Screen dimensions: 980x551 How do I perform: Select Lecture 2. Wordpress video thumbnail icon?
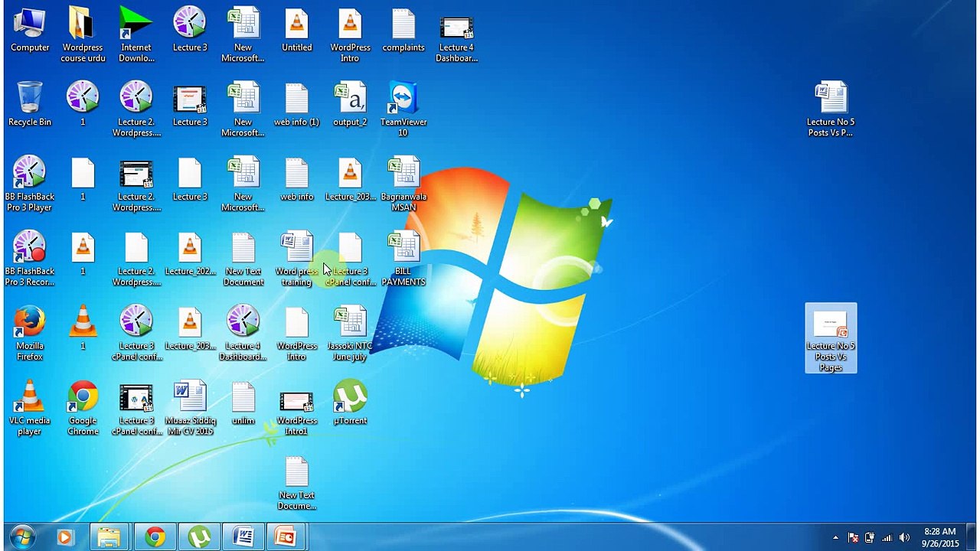point(136,184)
